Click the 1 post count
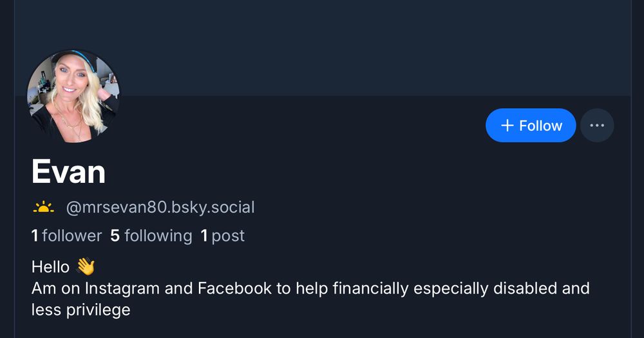This screenshot has width=644, height=338. coord(223,236)
